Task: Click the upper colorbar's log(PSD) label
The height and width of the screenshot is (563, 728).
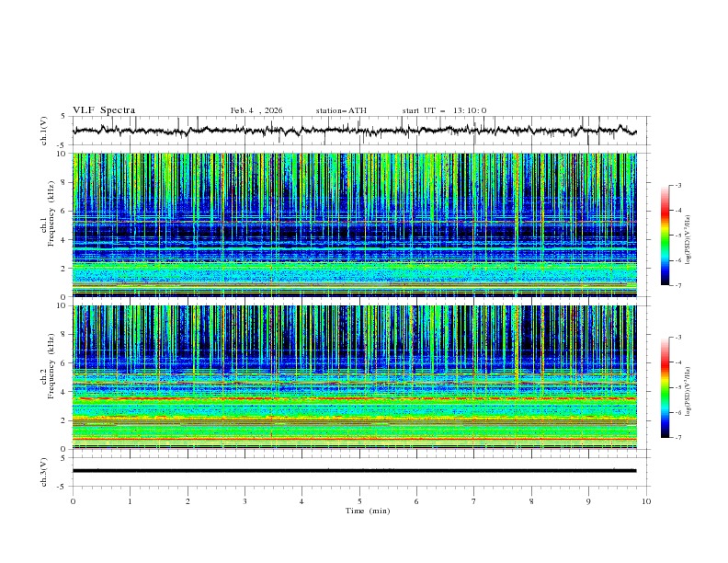Action: [x=688, y=240]
